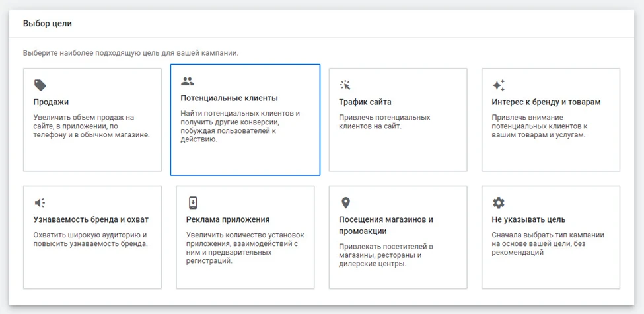Image resolution: width=644 pixels, height=314 pixels.
Task: Select the Реклама приложения title
Action: (228, 219)
